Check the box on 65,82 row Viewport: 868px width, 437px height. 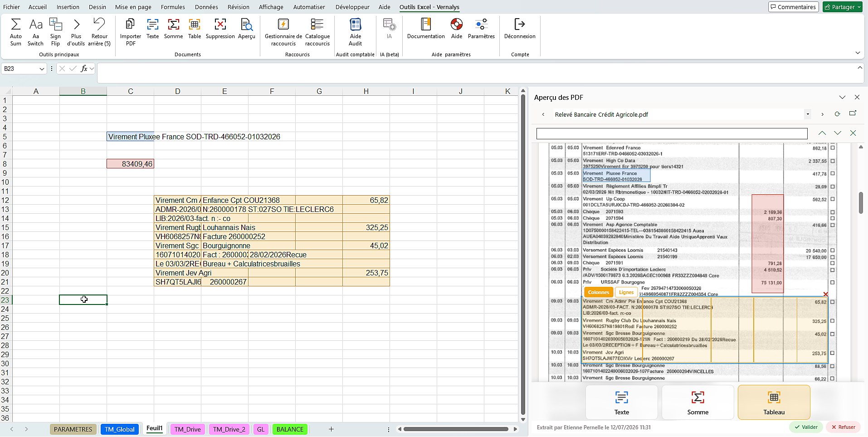pos(833,302)
